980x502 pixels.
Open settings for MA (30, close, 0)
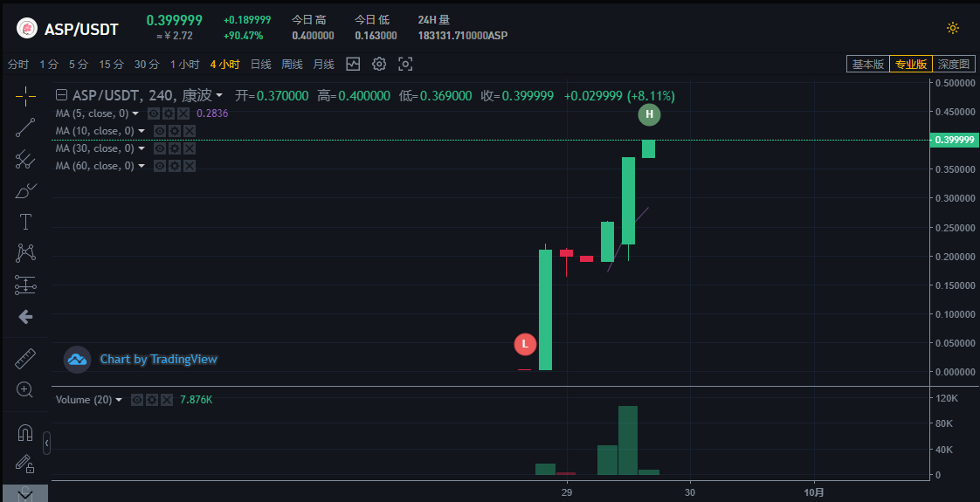[x=175, y=148]
